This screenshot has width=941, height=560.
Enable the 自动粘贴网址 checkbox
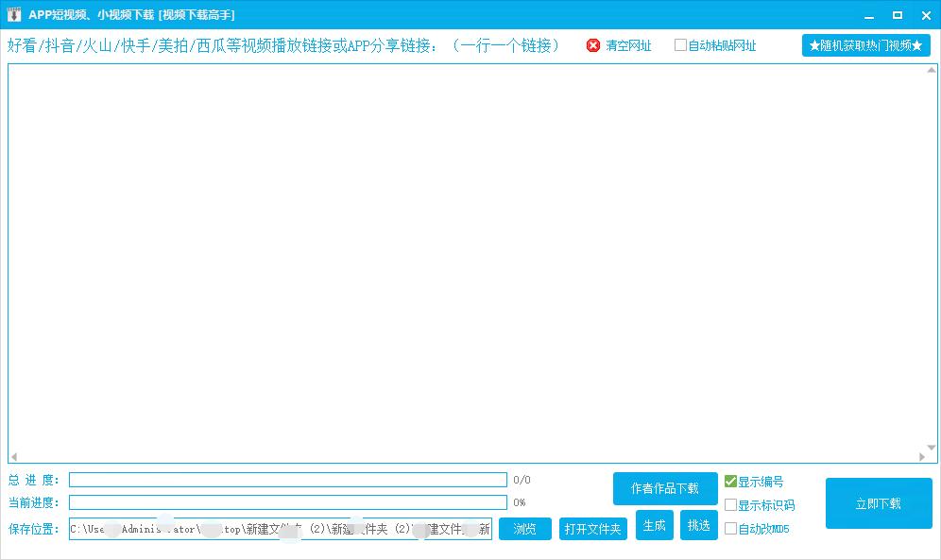tap(678, 45)
